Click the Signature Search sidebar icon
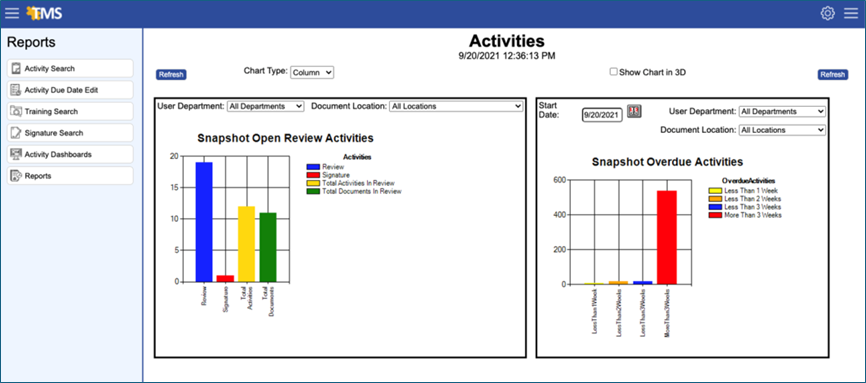Screen dimensions: 866x383 [16, 133]
